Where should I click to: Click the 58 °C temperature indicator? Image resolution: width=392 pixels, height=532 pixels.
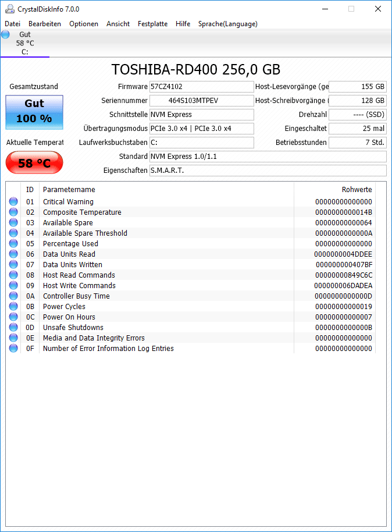34,163
